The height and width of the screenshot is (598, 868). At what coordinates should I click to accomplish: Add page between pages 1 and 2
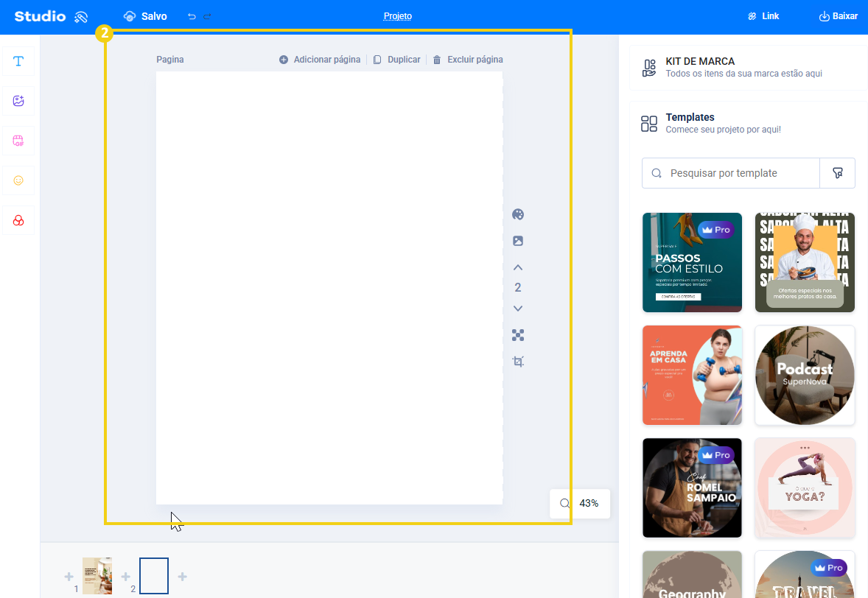(126, 577)
